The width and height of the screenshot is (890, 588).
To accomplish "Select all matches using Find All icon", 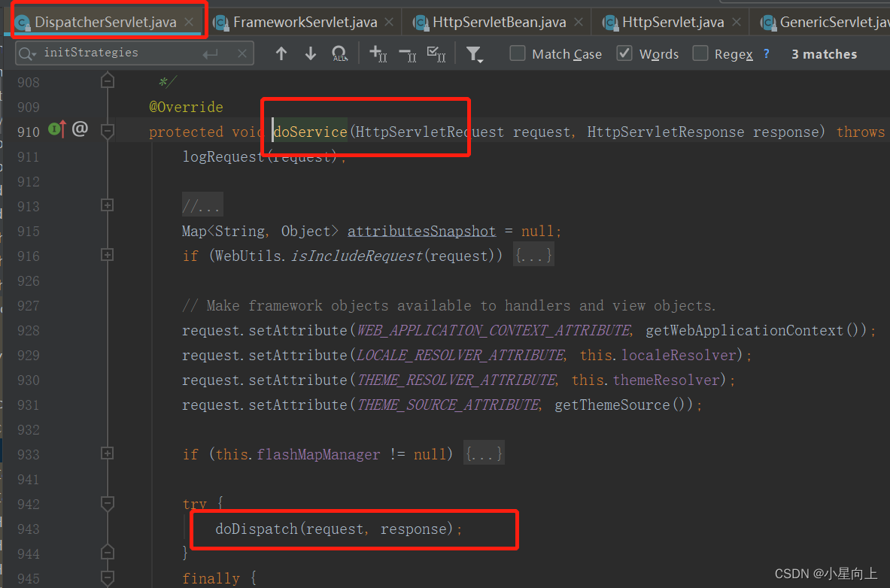I will pos(339,53).
